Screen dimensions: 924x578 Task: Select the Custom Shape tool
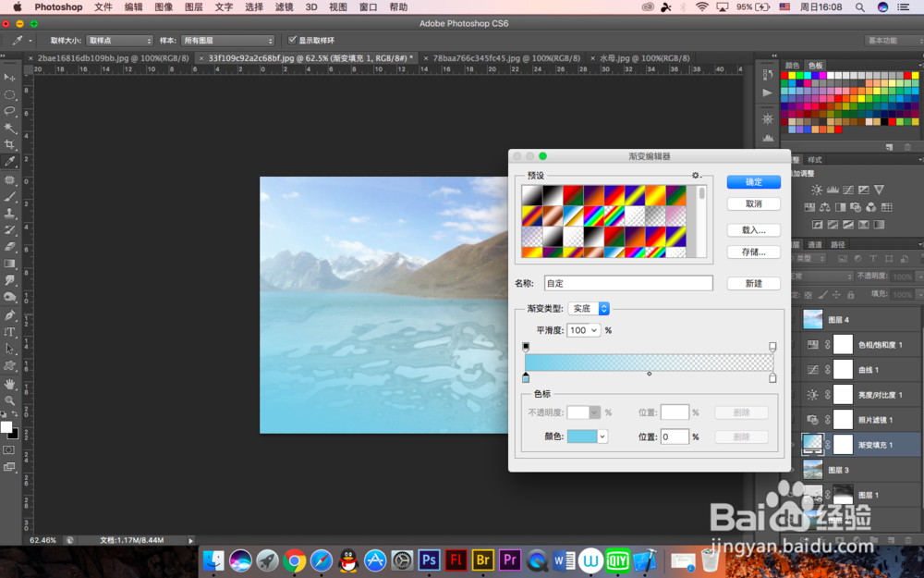[x=9, y=365]
